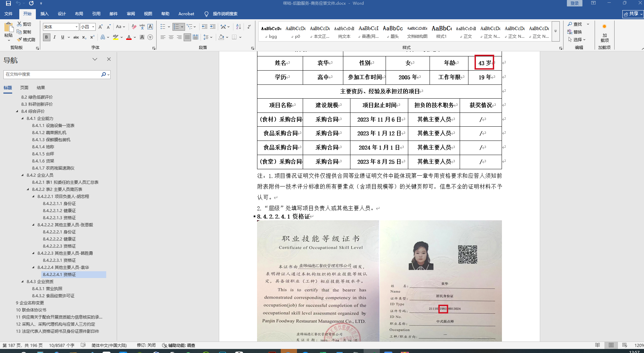This screenshot has width=644, height=353.
Task: Switch to 页面 tab in navigation pane
Action: (24, 87)
